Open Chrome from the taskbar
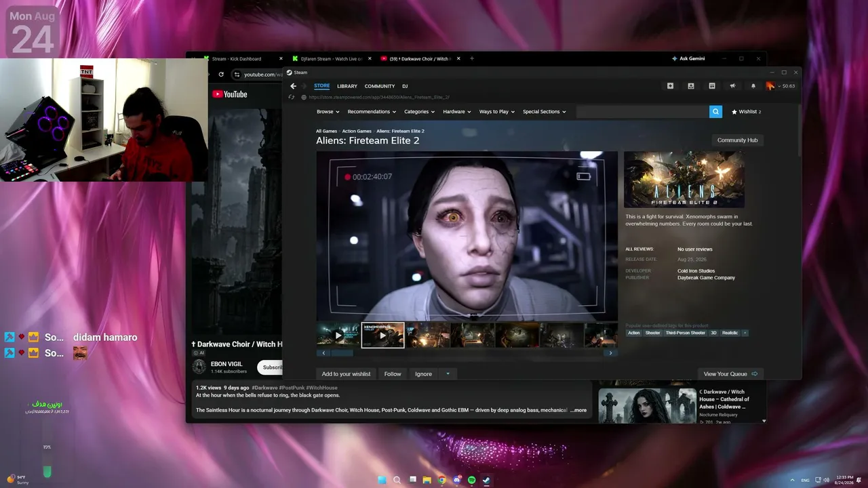Viewport: 868px width, 488px height. (x=441, y=480)
